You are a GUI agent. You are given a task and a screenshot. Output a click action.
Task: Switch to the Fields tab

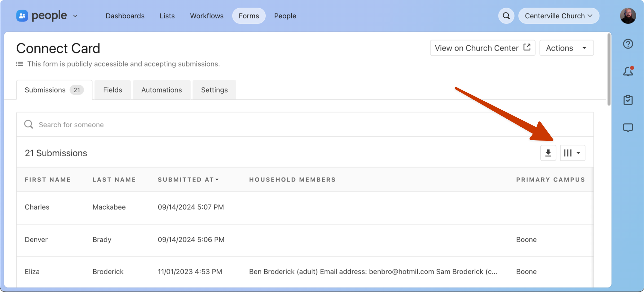tap(112, 90)
